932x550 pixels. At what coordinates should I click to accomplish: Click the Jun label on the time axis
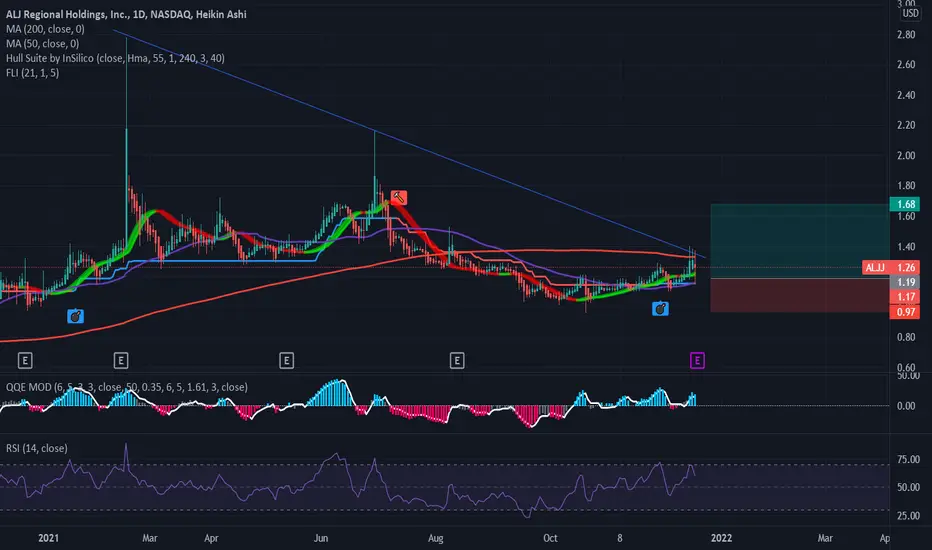(321, 538)
